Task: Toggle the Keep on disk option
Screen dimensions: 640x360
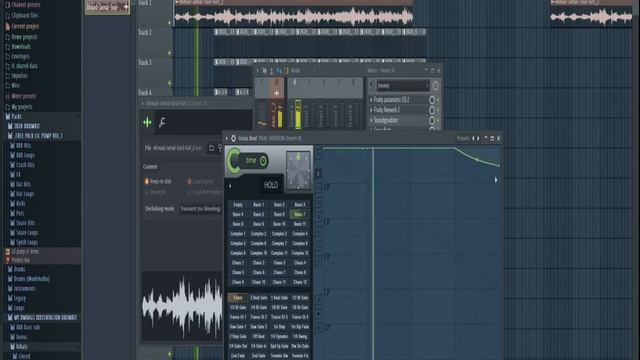Action: pyautogui.click(x=147, y=181)
